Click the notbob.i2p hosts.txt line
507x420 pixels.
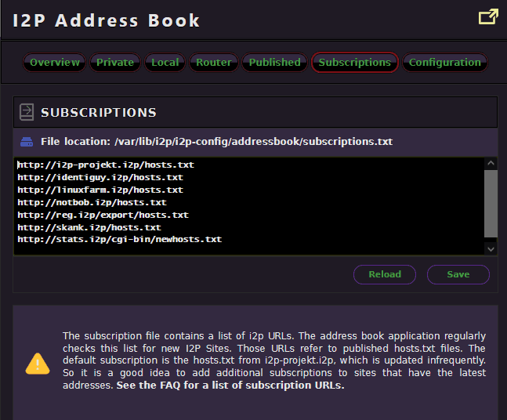92,202
